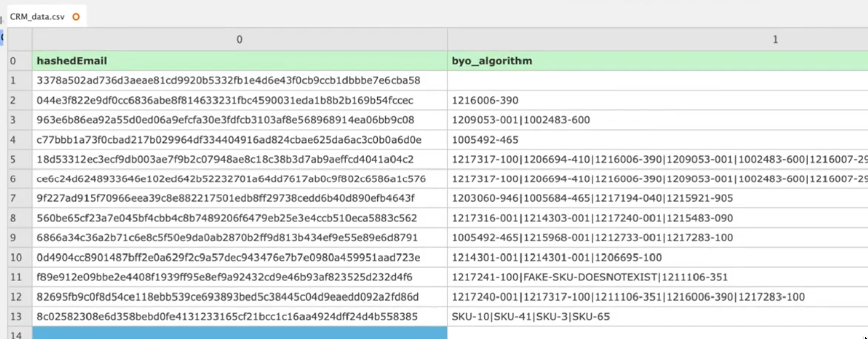This screenshot has height=339, width=868.
Task: Click the byo_algorithm header cell
Action: [x=658, y=61]
